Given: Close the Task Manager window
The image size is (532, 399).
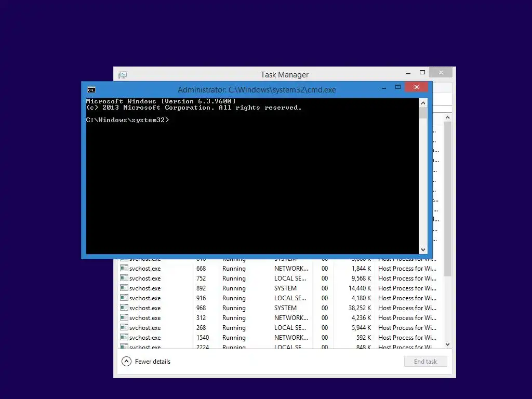Looking at the screenshot, I should [x=441, y=72].
